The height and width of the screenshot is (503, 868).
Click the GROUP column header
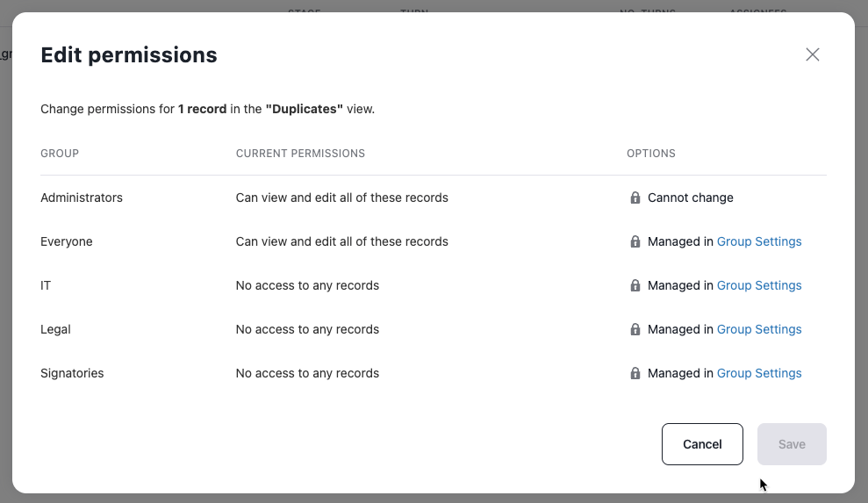[60, 154]
